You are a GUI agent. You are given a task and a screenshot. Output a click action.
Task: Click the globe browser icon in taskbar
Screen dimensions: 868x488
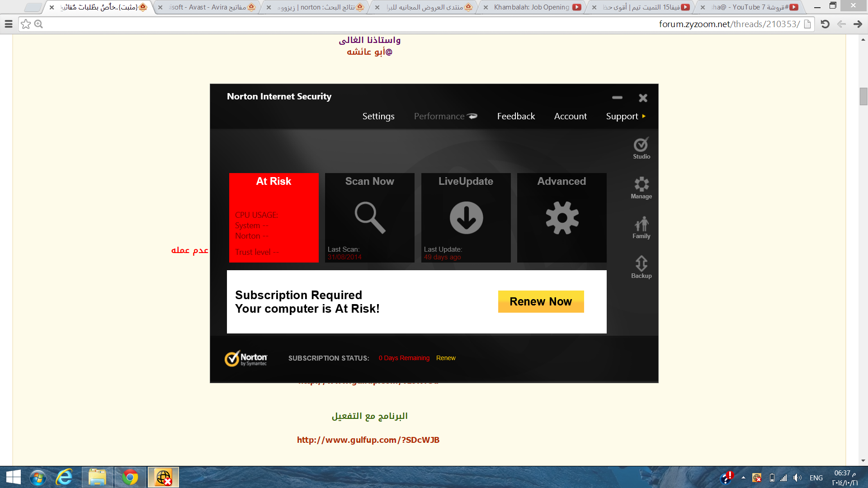pos(163,477)
